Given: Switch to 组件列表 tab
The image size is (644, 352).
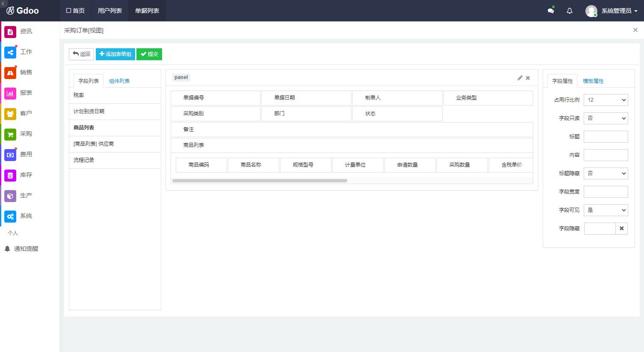Looking at the screenshot, I should (119, 81).
